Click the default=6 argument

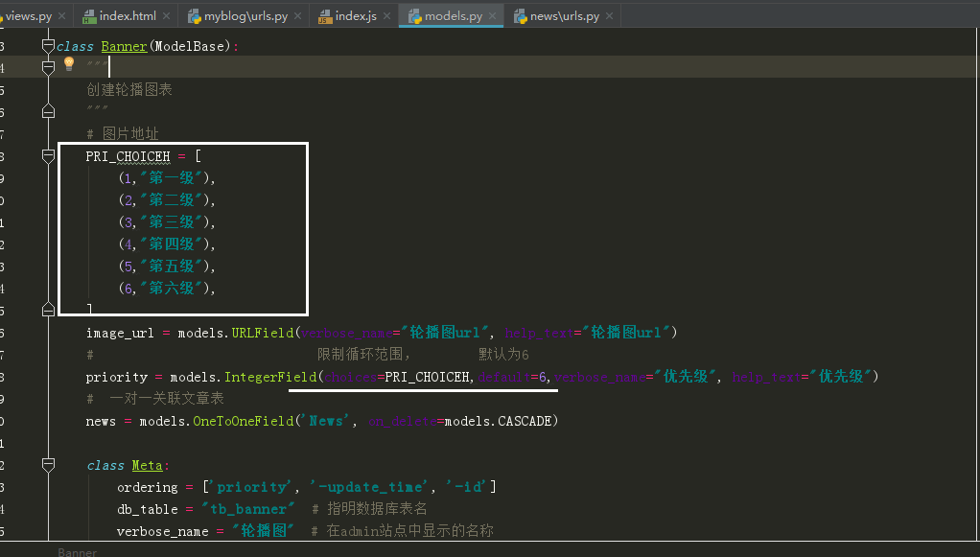tap(512, 377)
